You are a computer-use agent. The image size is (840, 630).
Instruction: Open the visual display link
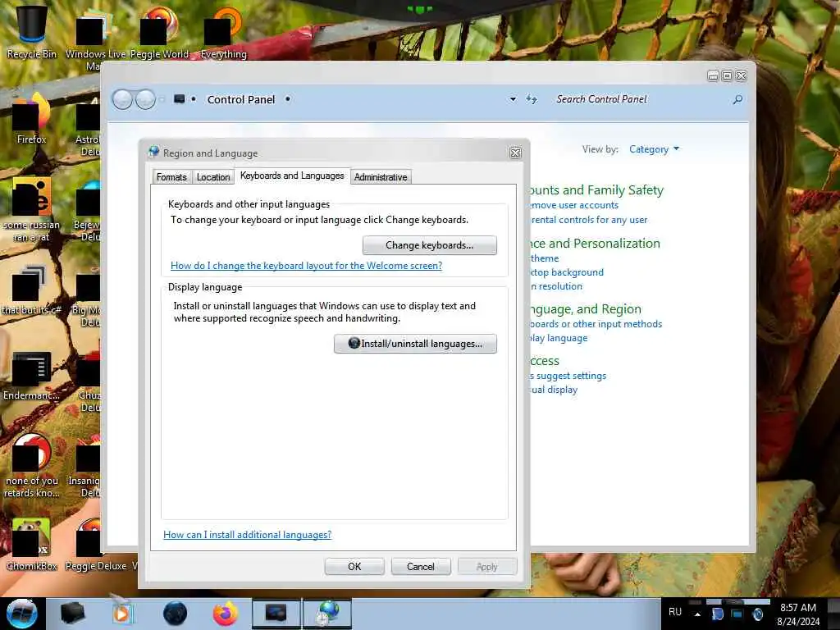click(554, 390)
